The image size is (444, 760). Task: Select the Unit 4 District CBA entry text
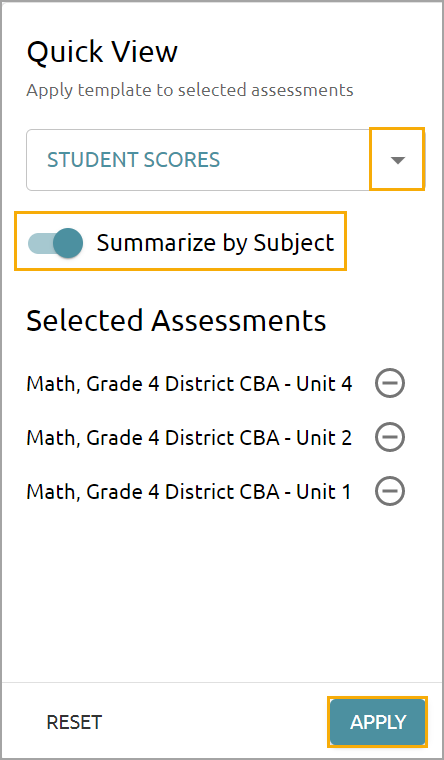[x=189, y=384]
